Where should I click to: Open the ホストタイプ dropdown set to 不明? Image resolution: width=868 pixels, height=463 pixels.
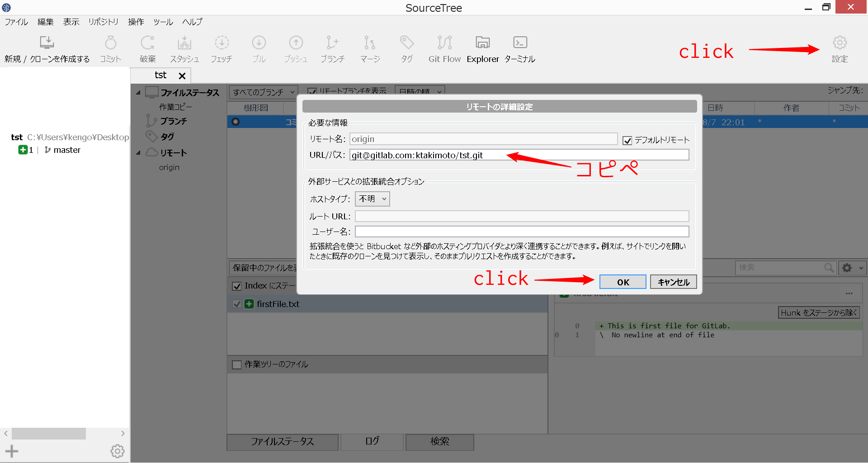click(x=373, y=199)
